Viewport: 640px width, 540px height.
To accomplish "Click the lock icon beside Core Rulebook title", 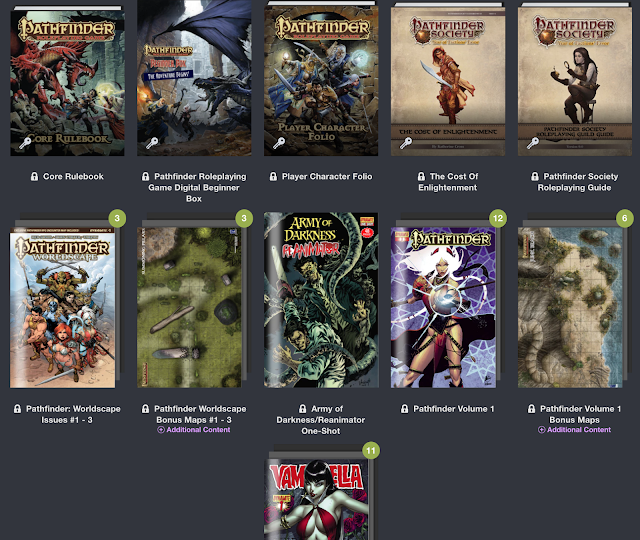I will pos(35,176).
